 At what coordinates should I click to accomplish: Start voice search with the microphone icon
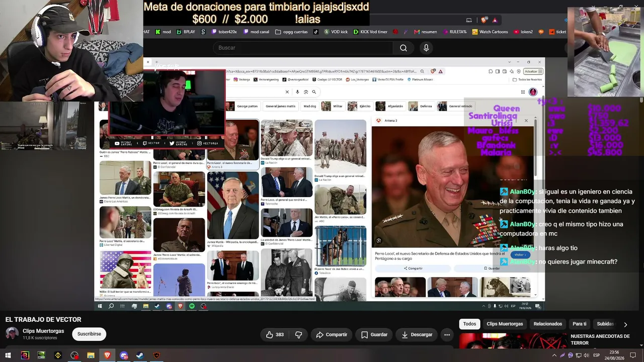pyautogui.click(x=426, y=48)
